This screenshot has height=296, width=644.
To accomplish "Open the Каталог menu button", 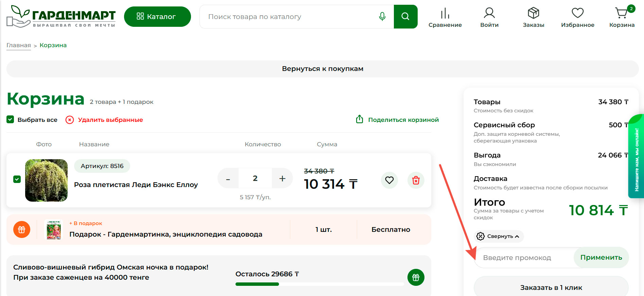I will coord(157,16).
